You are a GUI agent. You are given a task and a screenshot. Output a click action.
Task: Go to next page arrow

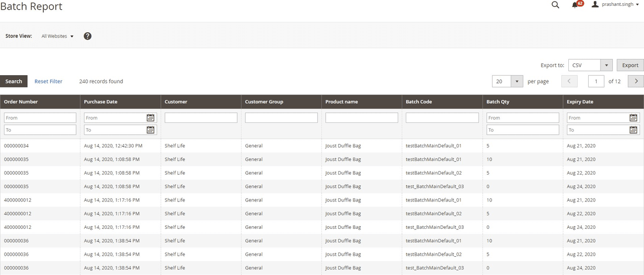[x=636, y=81]
